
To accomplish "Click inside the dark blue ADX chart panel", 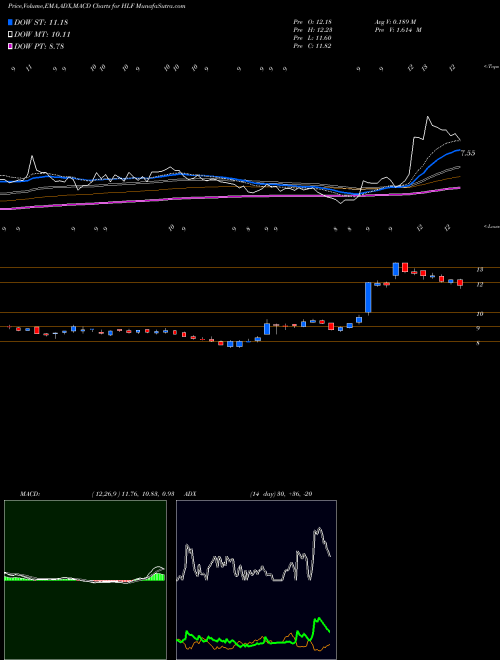I will point(256,580).
